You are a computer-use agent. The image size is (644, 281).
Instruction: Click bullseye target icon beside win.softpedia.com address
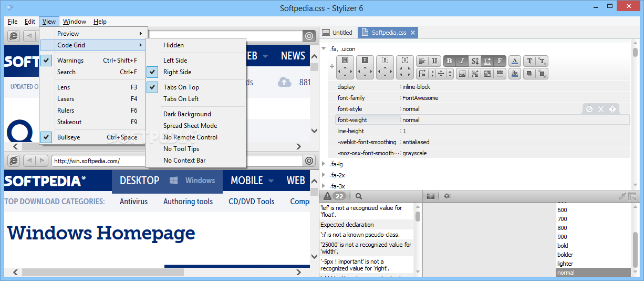pyautogui.click(x=309, y=160)
